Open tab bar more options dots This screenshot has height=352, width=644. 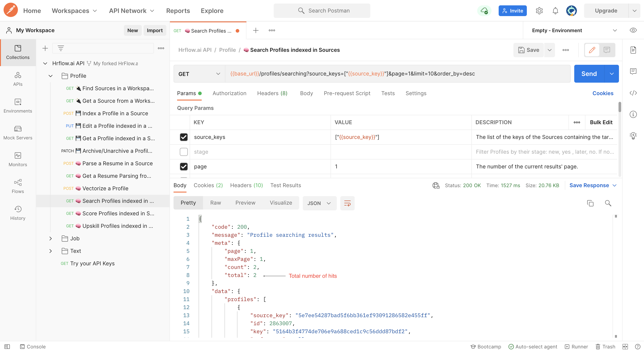272,30
